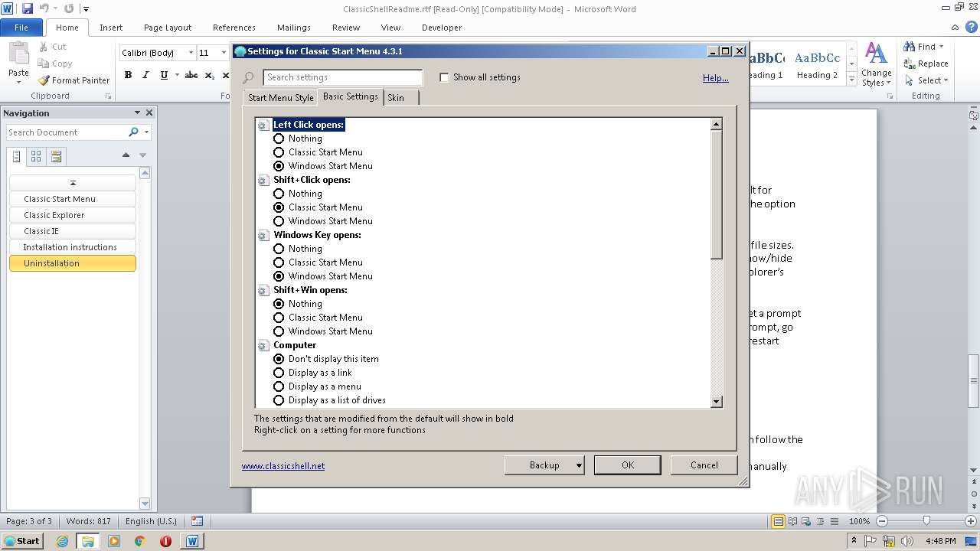
Task: Open Search Document options dropdown
Action: pyautogui.click(x=146, y=132)
